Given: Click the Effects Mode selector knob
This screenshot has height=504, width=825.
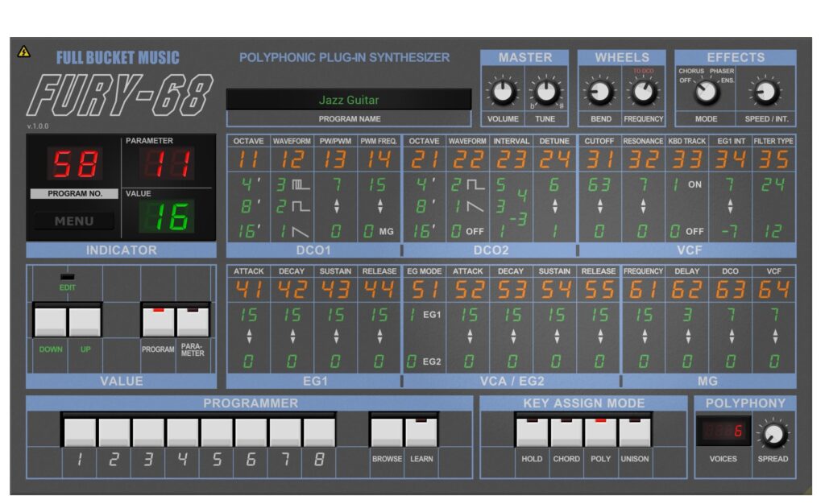Looking at the screenshot, I should pyautogui.click(x=707, y=93).
